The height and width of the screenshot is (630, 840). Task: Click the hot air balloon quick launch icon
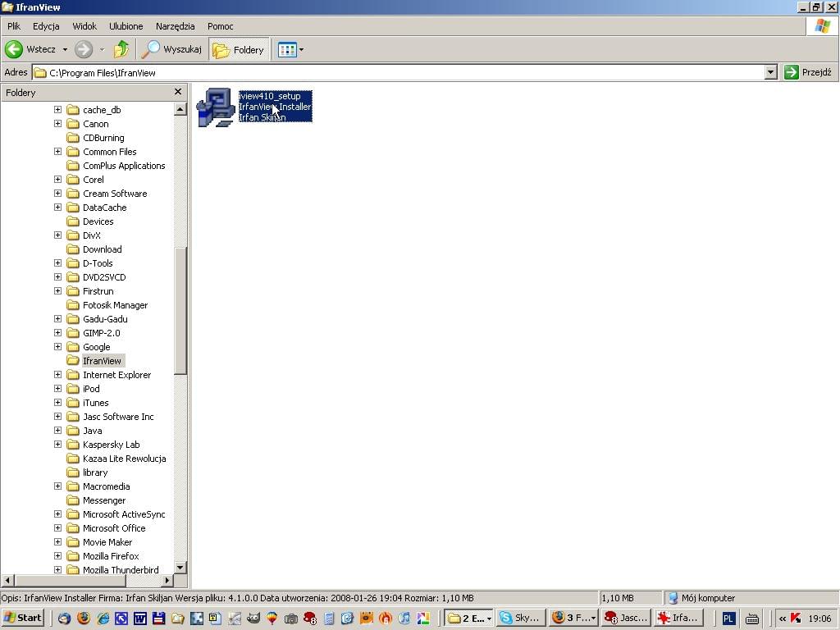(272, 619)
